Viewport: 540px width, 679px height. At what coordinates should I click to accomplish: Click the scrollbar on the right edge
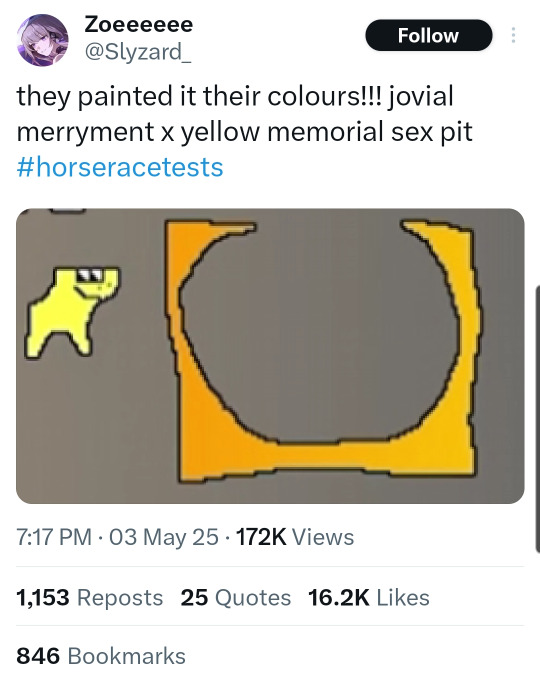537,419
